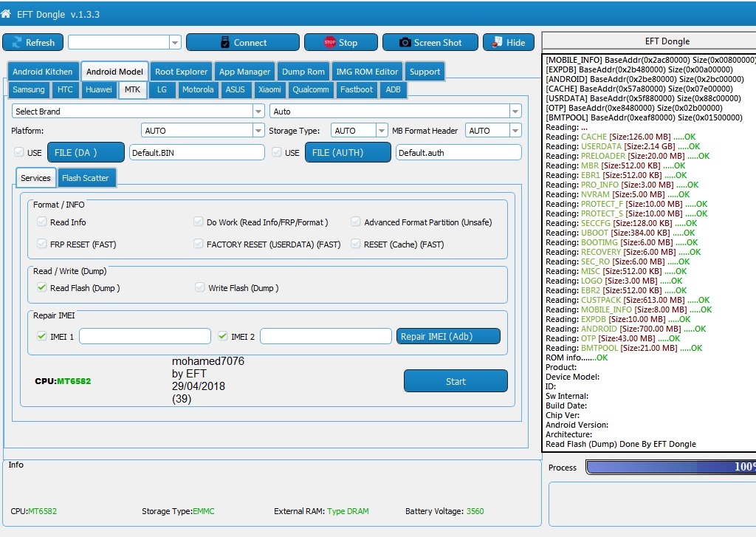Click the Screen Shot camera icon
The height and width of the screenshot is (537, 756).
[x=405, y=42]
